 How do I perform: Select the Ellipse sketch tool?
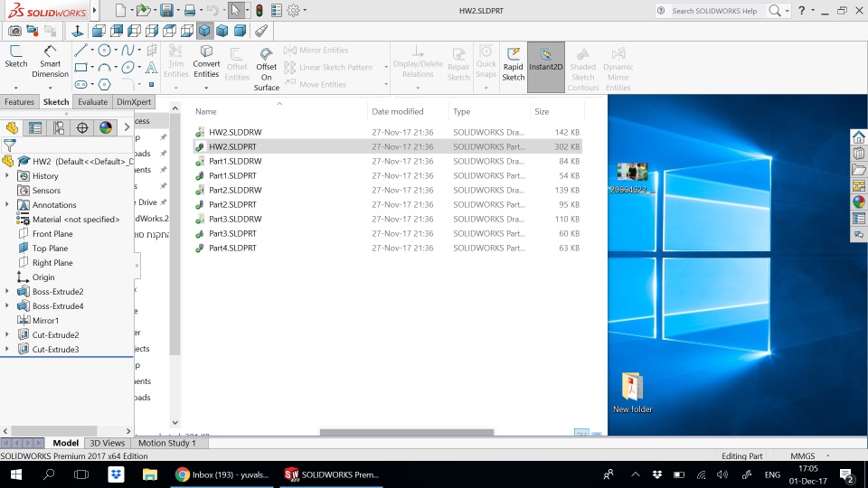tap(127, 68)
